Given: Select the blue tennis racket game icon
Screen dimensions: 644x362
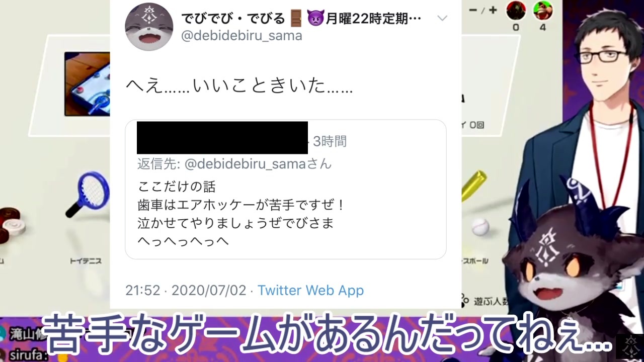Looking at the screenshot, I should [x=88, y=194].
